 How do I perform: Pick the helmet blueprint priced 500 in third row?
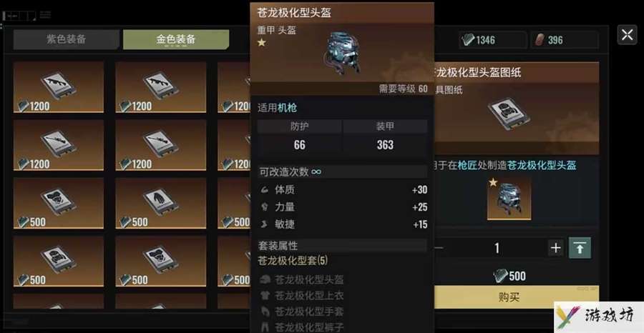59,204
